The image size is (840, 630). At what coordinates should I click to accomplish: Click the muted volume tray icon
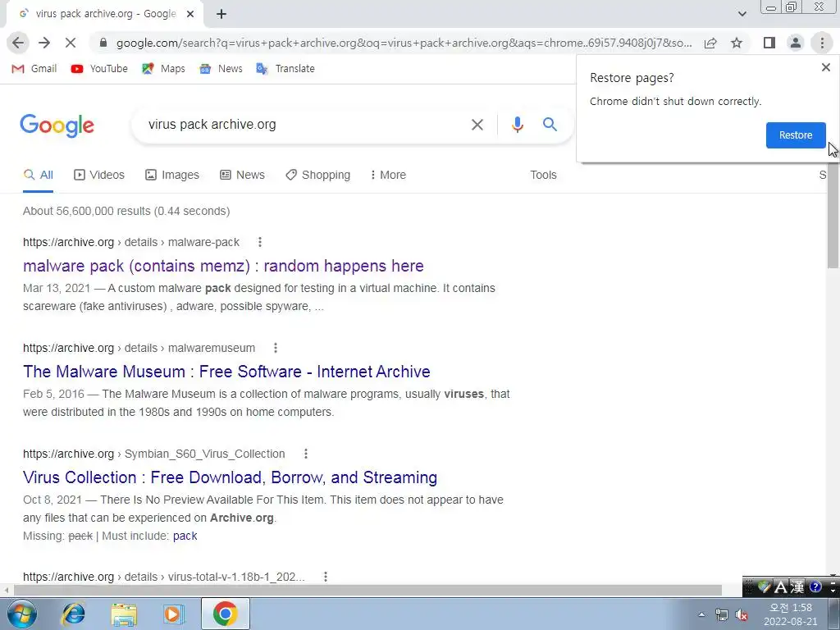pyautogui.click(x=742, y=615)
